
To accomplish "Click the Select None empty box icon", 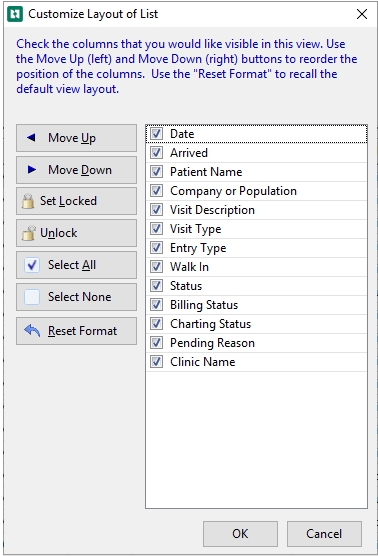I will click(x=32, y=297).
